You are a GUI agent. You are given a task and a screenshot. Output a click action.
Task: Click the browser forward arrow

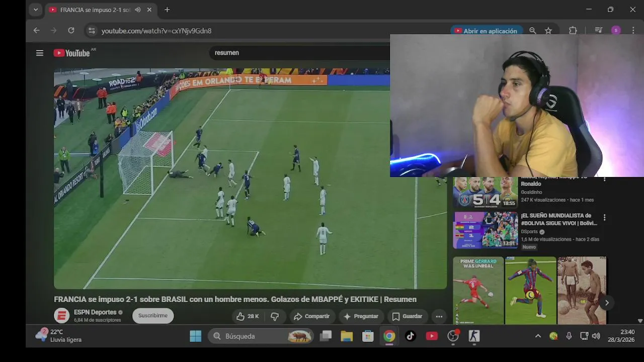coord(54,31)
